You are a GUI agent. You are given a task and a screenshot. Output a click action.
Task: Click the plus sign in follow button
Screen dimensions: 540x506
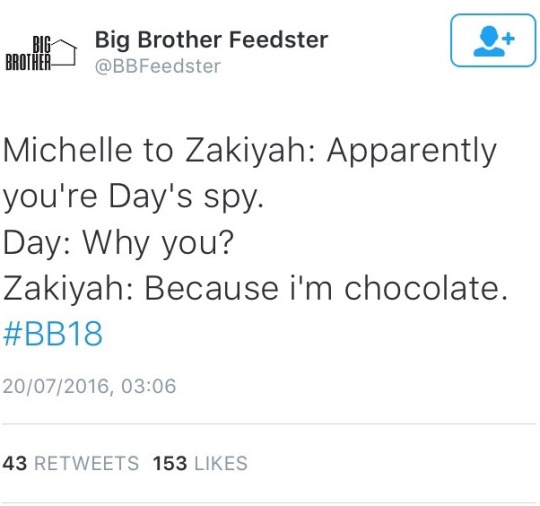508,38
